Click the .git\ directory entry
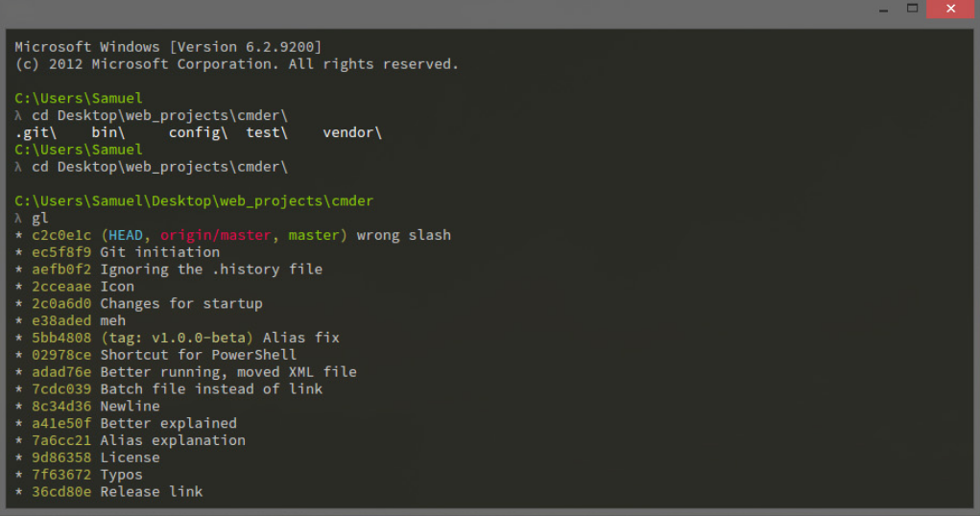The image size is (980, 516). coord(36,132)
